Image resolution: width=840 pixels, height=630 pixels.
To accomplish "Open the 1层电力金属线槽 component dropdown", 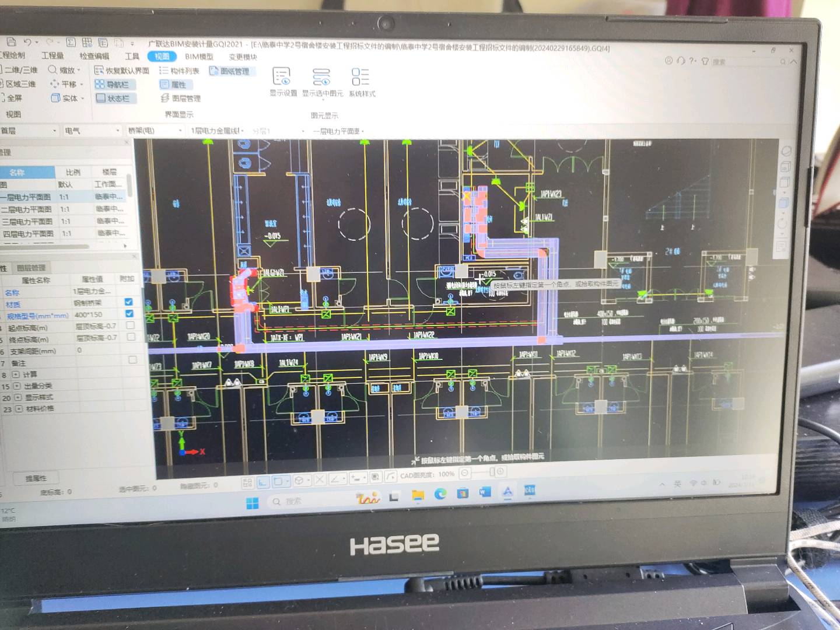I will (x=218, y=131).
